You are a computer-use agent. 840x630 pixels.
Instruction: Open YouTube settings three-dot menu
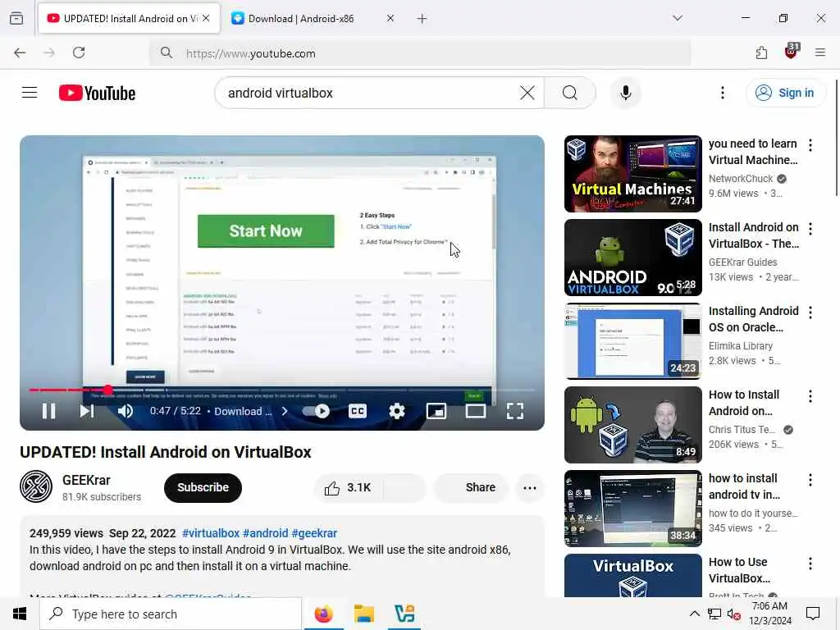click(x=722, y=93)
